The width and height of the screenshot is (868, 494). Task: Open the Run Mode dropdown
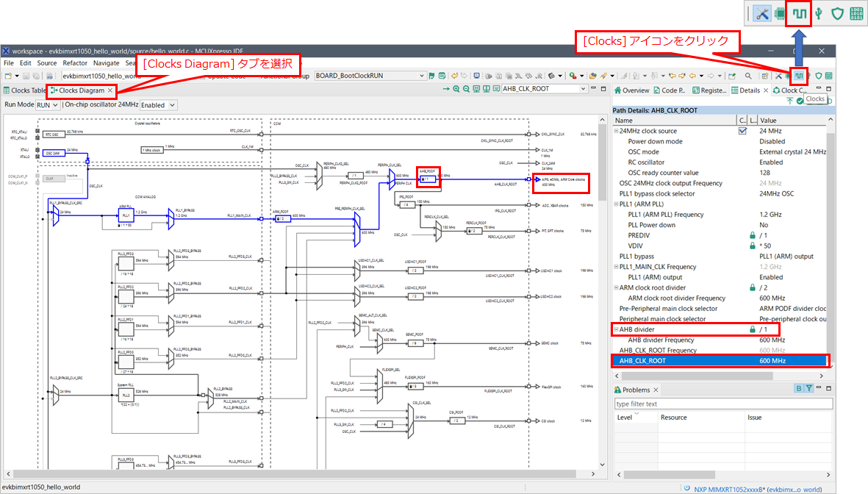(x=48, y=105)
